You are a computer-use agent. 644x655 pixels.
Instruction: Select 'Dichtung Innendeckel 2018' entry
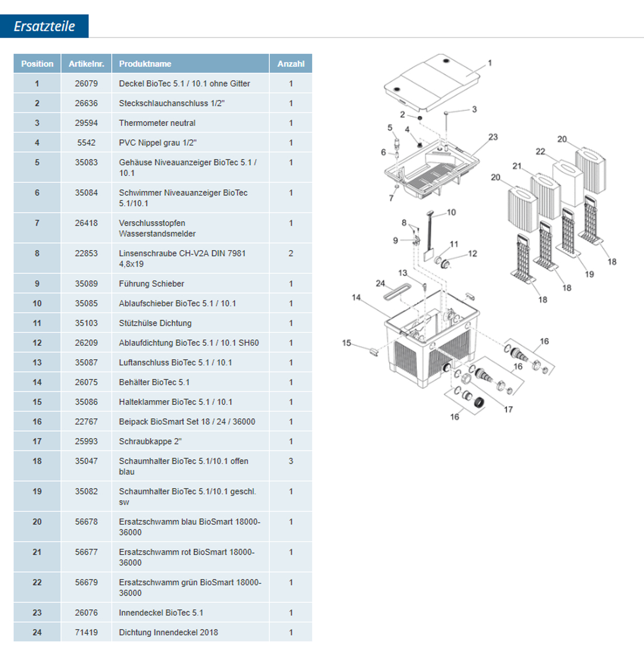(168, 632)
